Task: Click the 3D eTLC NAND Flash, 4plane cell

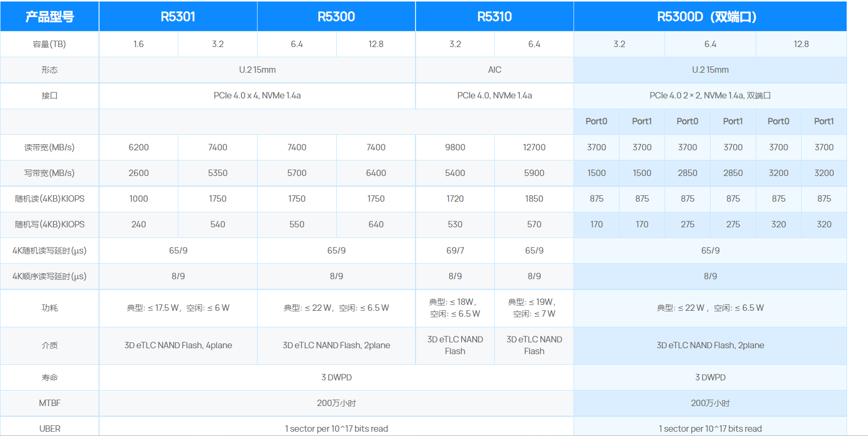Action: 178,346
